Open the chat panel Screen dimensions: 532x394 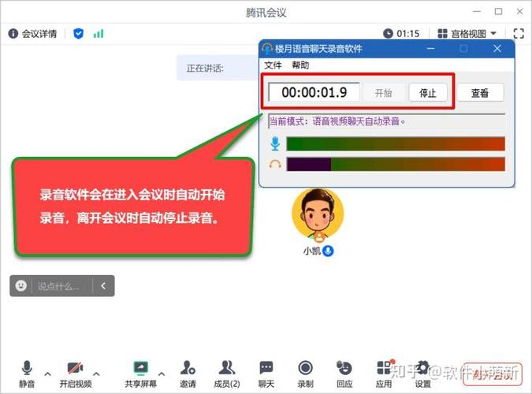click(x=266, y=374)
